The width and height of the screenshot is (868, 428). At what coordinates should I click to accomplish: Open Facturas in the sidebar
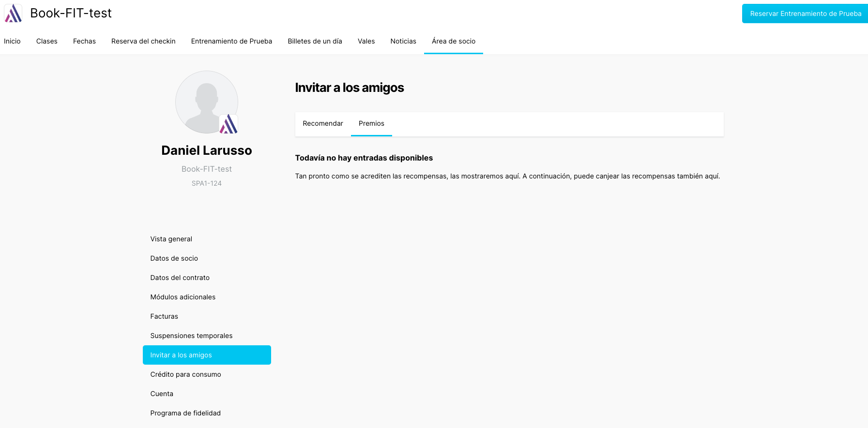pos(207,316)
